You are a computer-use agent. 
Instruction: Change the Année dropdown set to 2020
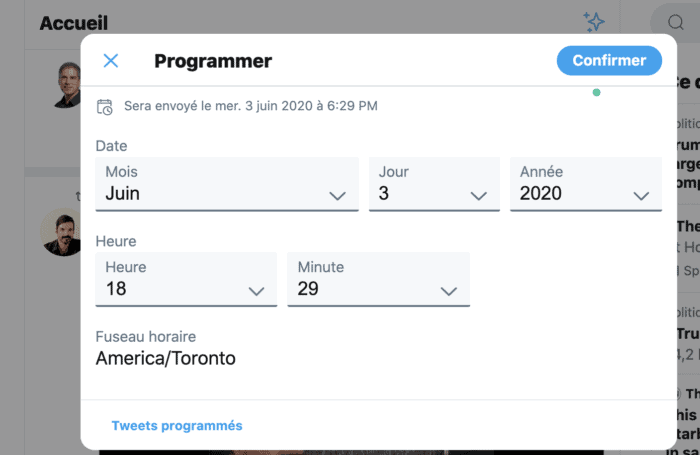click(x=585, y=184)
